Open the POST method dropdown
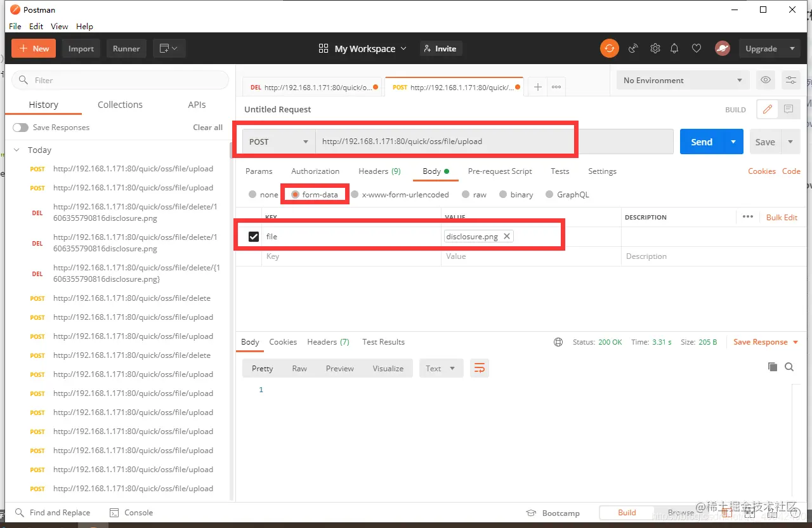The width and height of the screenshot is (812, 528). pos(279,142)
